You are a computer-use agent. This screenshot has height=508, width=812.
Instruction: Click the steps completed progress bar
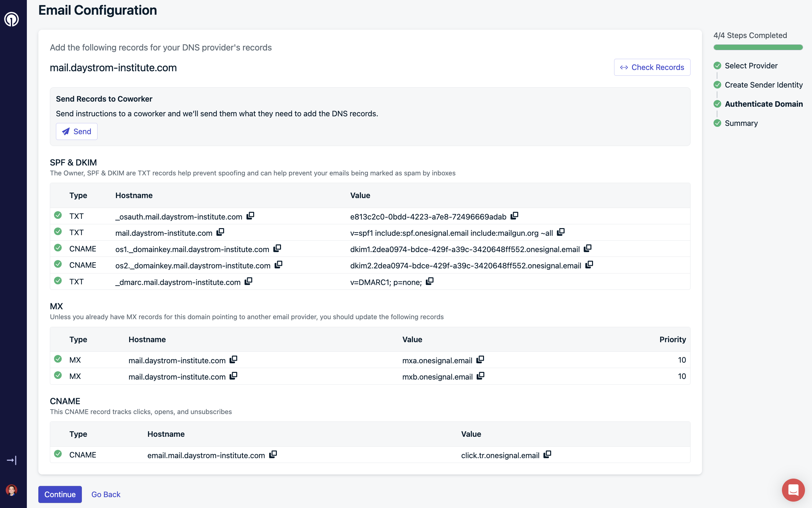(758, 47)
